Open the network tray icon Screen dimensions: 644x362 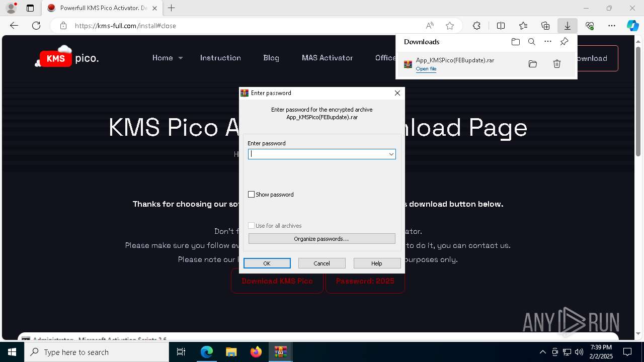pyautogui.click(x=567, y=352)
